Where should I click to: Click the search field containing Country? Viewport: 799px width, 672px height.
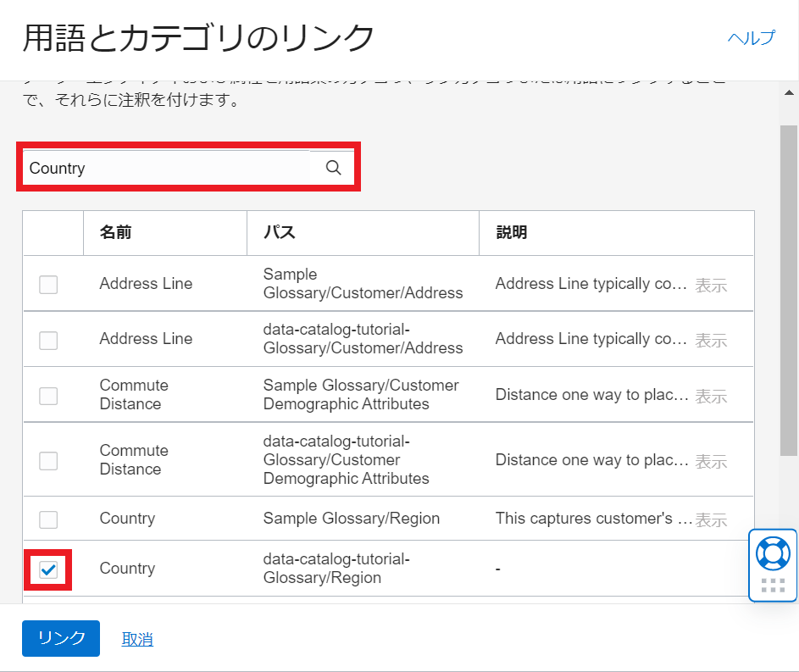[166, 168]
